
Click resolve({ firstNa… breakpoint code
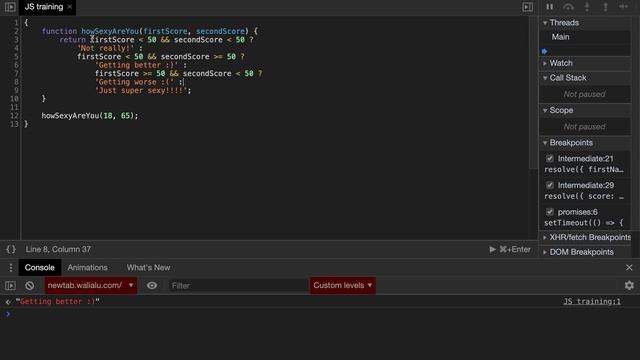pyautogui.click(x=584, y=169)
